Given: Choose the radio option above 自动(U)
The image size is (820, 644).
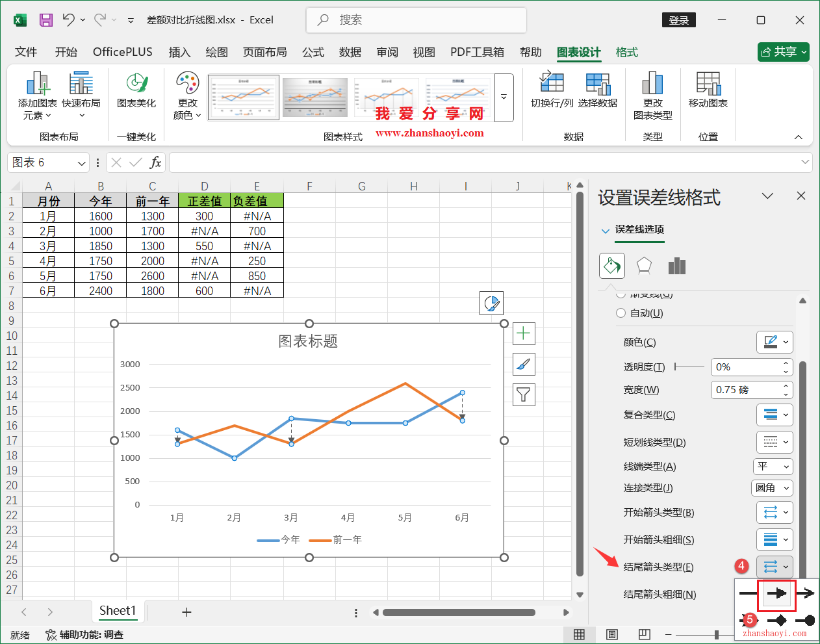Looking at the screenshot, I should pyautogui.click(x=621, y=294).
